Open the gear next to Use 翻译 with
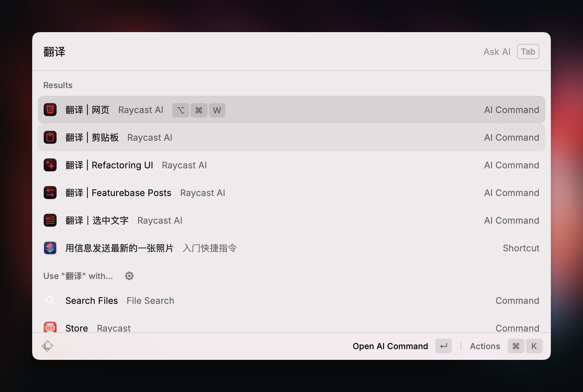Screen dimensions: 583x392 click(129, 276)
